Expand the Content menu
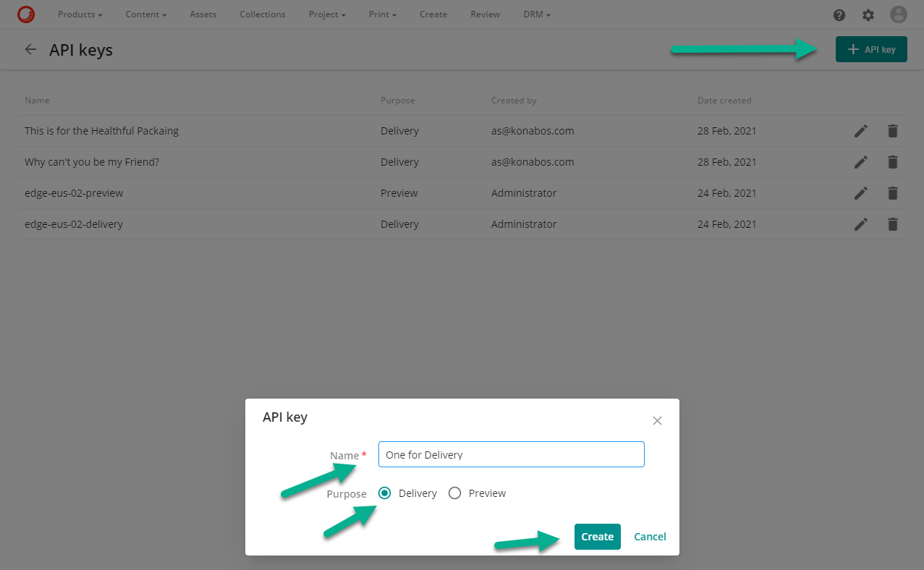Viewport: 924px width, 570px height. [146, 14]
